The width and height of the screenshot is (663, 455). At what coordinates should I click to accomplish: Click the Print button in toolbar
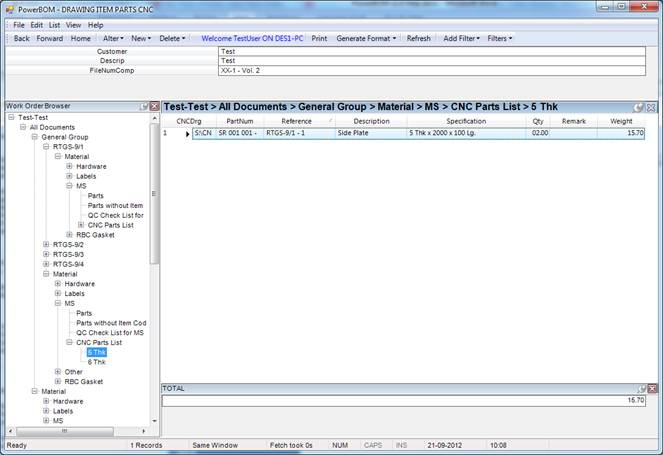[319, 38]
